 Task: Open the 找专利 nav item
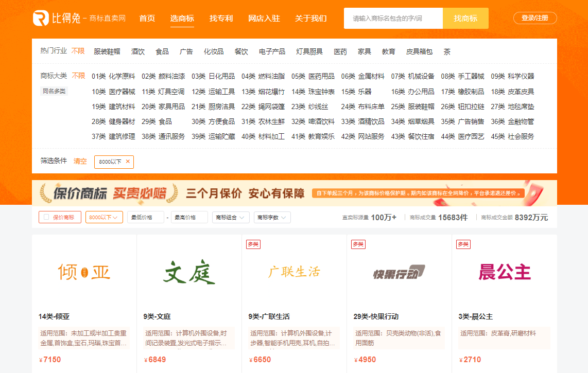click(x=221, y=19)
